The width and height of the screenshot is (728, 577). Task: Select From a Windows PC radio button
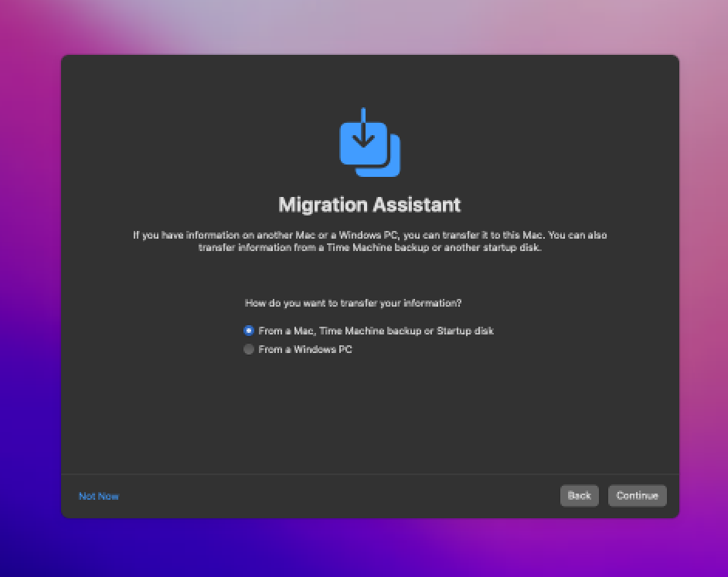coord(249,349)
